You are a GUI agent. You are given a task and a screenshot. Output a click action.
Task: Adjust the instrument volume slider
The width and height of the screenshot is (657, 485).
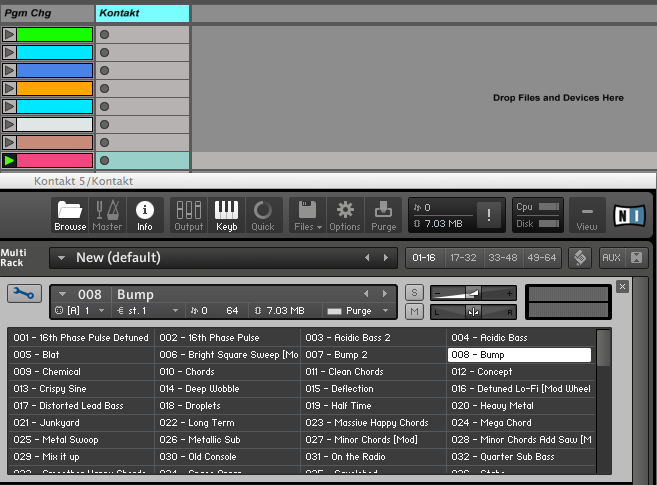click(x=474, y=292)
